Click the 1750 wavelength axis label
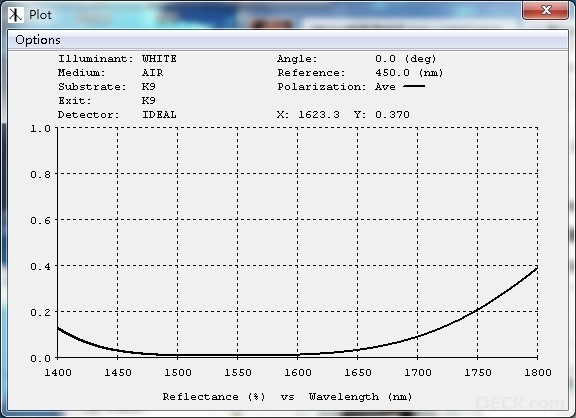This screenshot has width=576, height=418. (x=478, y=372)
